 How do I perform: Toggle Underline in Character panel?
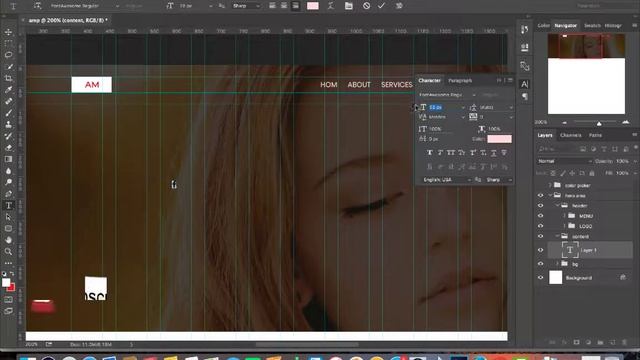(x=493, y=153)
